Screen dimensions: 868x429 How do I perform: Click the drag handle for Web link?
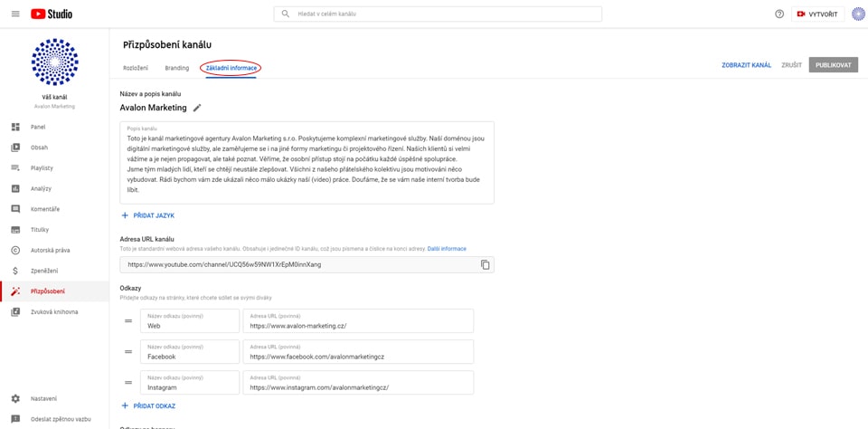128,321
